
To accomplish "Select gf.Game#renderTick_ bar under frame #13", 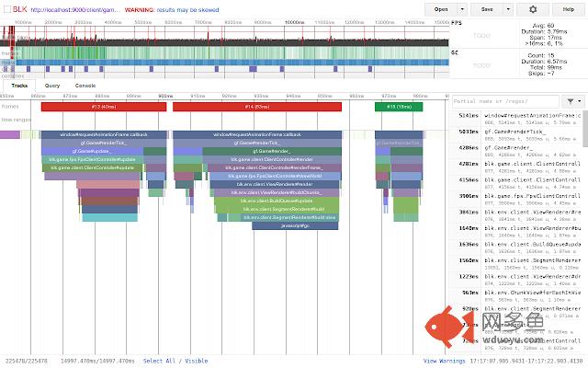I will click(x=104, y=144).
